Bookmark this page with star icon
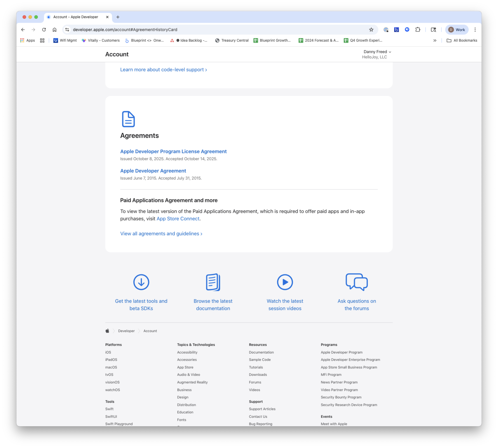 tap(371, 30)
